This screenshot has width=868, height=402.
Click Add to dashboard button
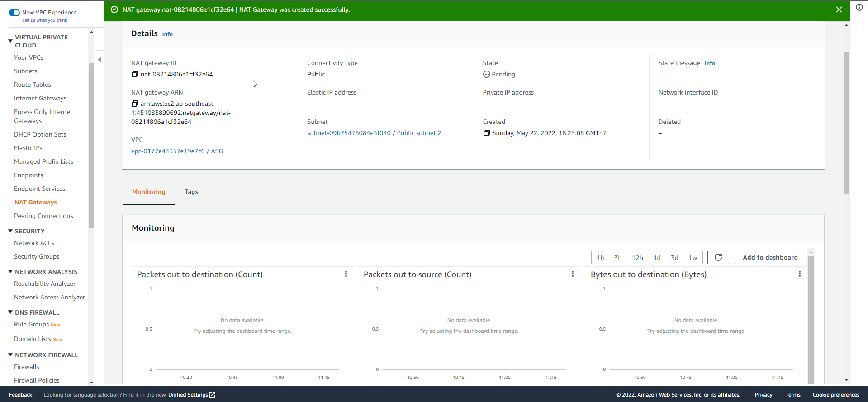point(770,257)
